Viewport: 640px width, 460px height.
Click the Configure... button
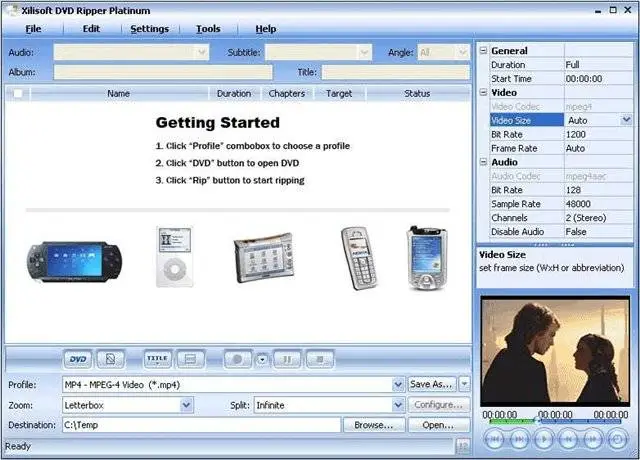[x=439, y=404]
